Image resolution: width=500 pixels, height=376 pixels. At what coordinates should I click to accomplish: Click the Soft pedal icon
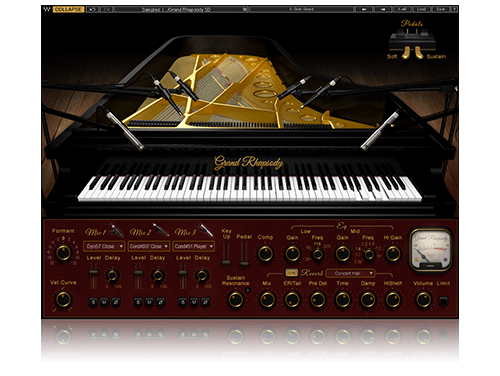406,53
